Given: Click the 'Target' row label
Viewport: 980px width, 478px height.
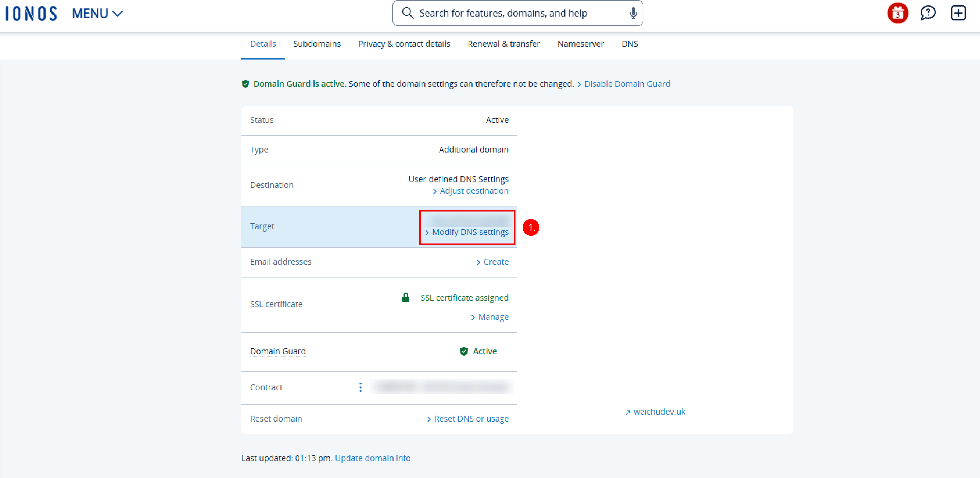Looking at the screenshot, I should pyautogui.click(x=262, y=226).
